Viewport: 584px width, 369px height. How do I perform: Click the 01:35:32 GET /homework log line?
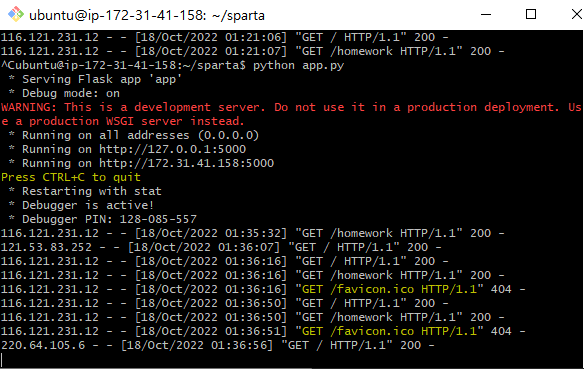coord(253,233)
